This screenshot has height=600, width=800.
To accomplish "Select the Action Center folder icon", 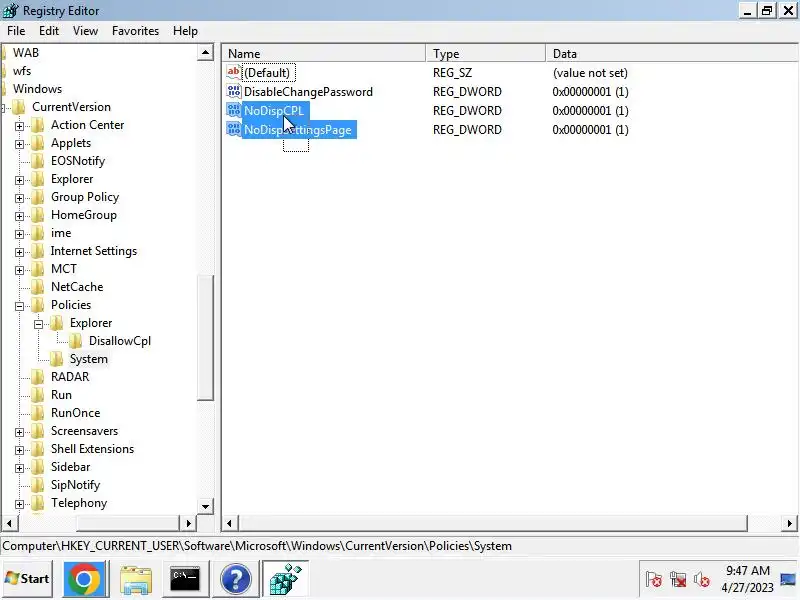I will [38, 125].
